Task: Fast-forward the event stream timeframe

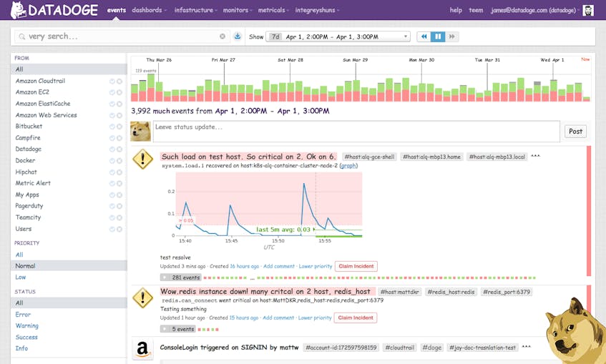Action: (451, 36)
